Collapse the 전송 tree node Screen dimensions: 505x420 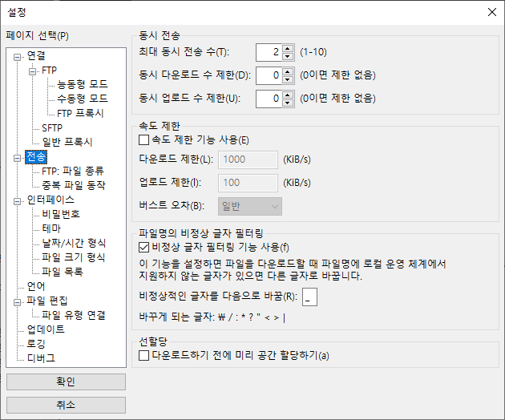tap(17, 158)
